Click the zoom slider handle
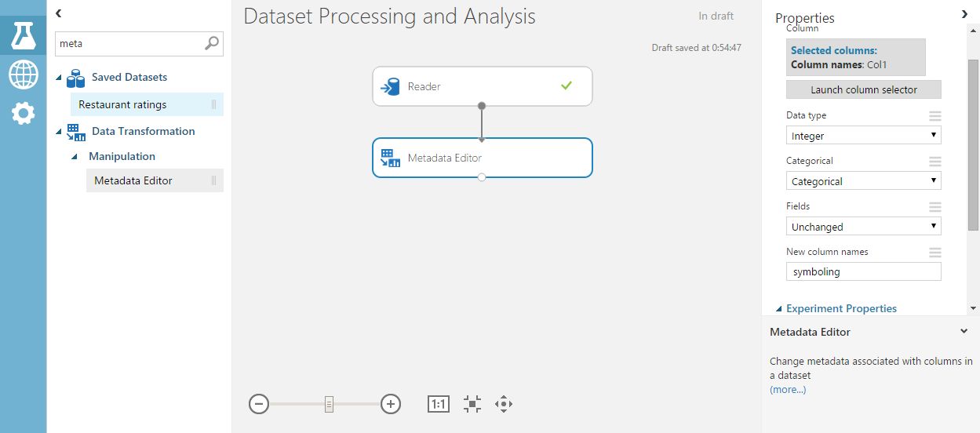The width and height of the screenshot is (980, 433). click(329, 404)
